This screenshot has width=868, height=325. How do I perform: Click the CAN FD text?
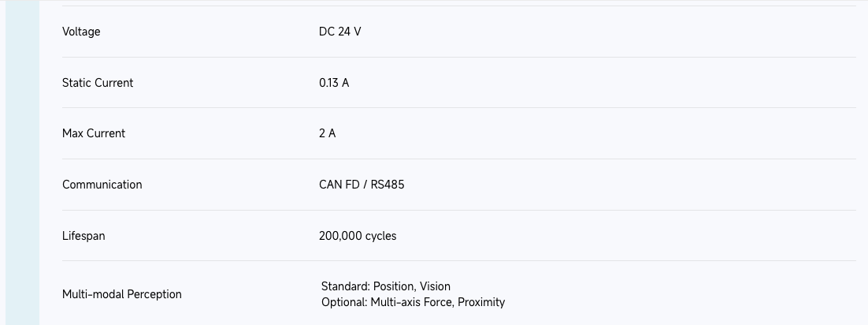click(x=339, y=185)
